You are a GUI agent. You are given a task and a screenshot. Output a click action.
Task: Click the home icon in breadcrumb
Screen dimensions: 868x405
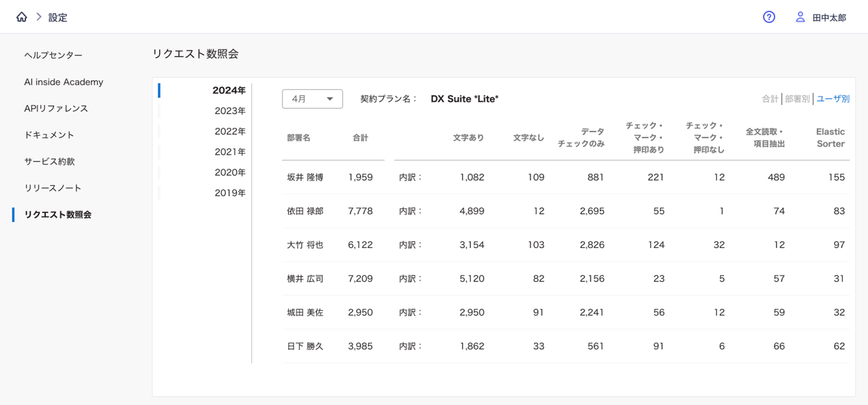point(21,17)
